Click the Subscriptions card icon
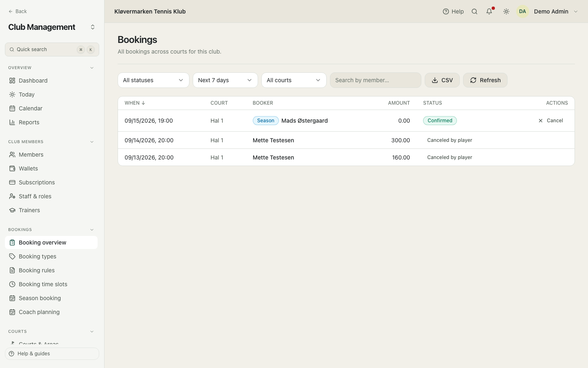The image size is (588, 368). [x=12, y=182]
